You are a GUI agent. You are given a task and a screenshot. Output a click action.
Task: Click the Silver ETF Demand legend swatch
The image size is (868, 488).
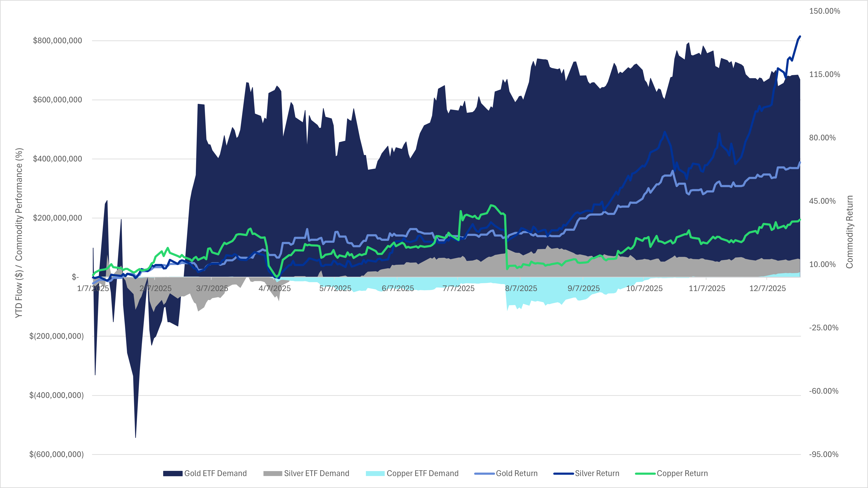(x=273, y=473)
